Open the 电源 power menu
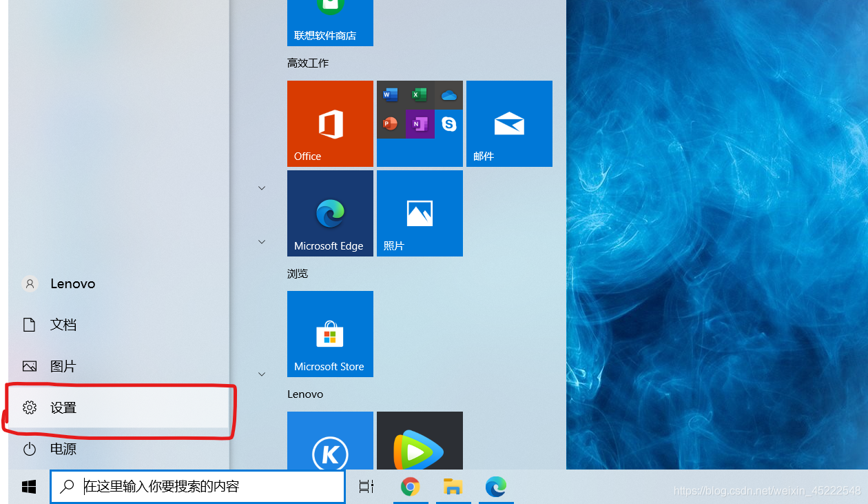Image resolution: width=868 pixels, height=504 pixels. [x=118, y=449]
